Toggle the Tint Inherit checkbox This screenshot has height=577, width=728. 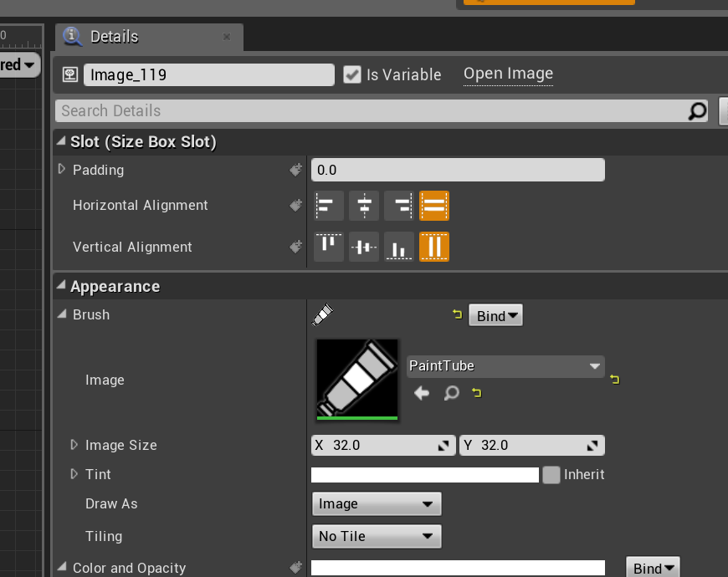click(x=551, y=475)
